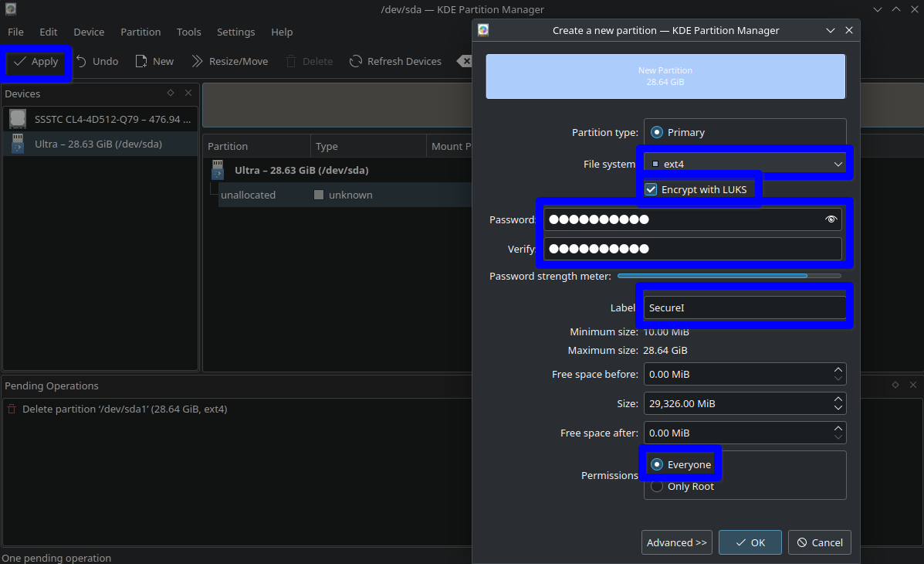
Task: Open the Device menu
Action: click(89, 32)
